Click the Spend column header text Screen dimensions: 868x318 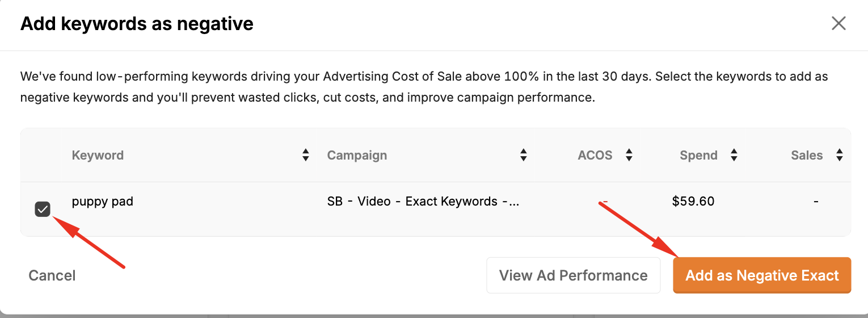(698, 155)
